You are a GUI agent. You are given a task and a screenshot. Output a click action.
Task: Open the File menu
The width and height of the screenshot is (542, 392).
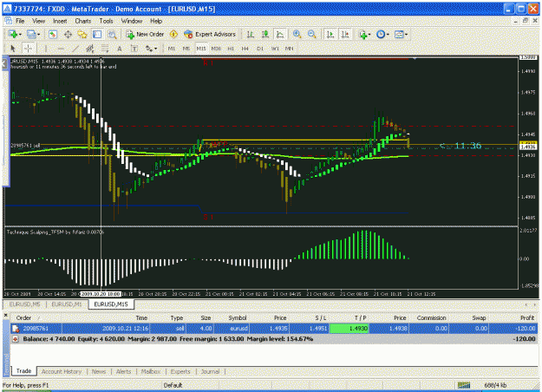coord(20,21)
